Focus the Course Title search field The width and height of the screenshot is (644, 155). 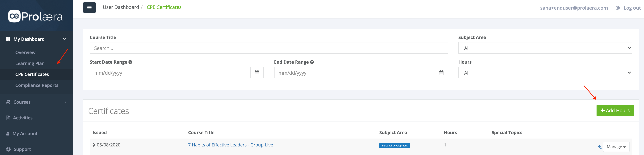point(269,48)
